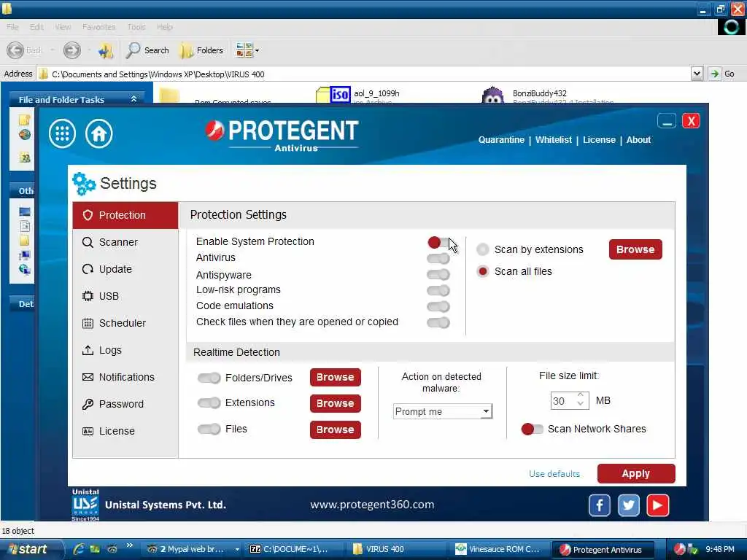Click the Apply button
This screenshot has height=560, width=747.
coord(636,474)
